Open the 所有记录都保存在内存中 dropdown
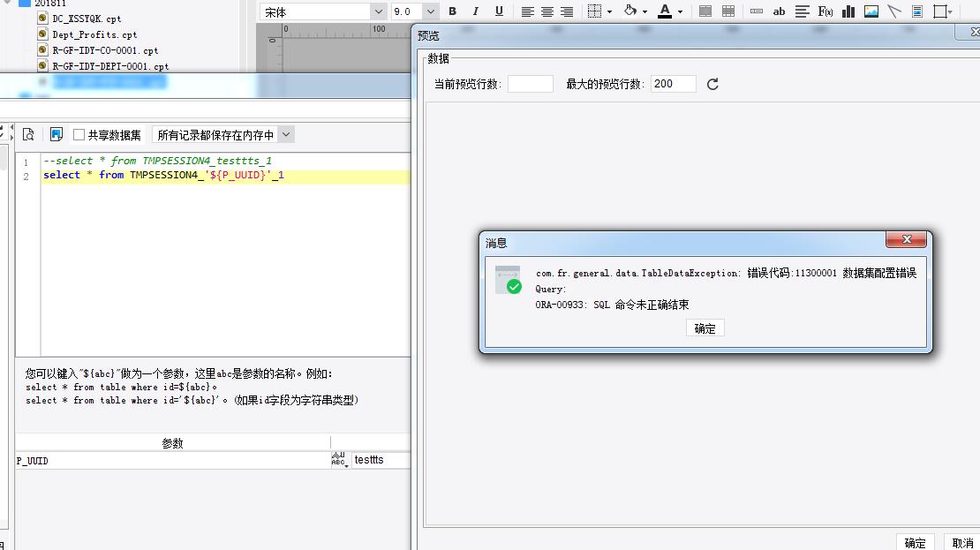The width and height of the screenshot is (980, 550). pyautogui.click(x=223, y=134)
